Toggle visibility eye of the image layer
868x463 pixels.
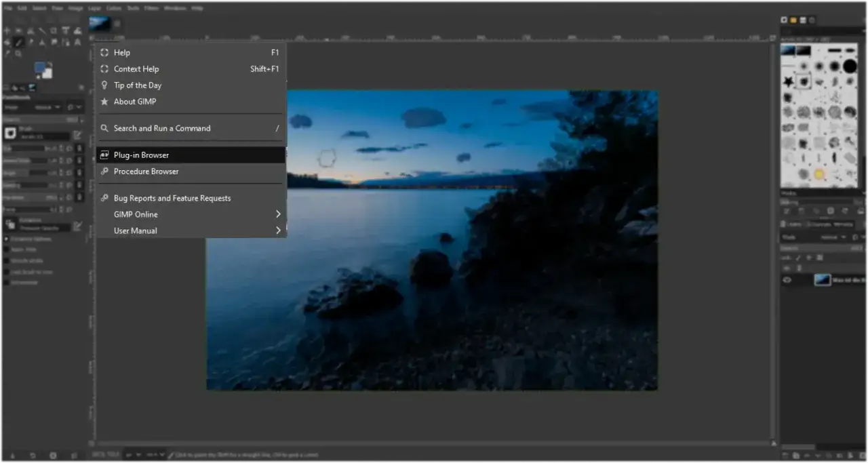point(787,279)
